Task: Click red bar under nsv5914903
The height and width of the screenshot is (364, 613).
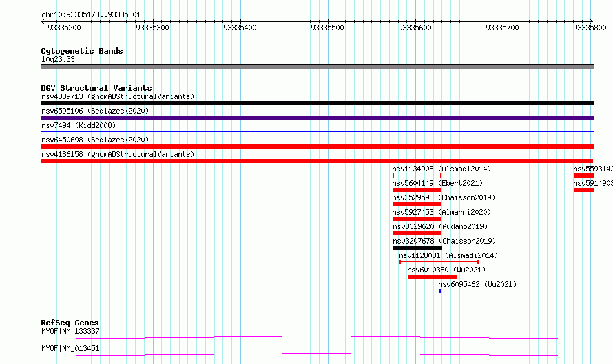Action: [x=583, y=190]
